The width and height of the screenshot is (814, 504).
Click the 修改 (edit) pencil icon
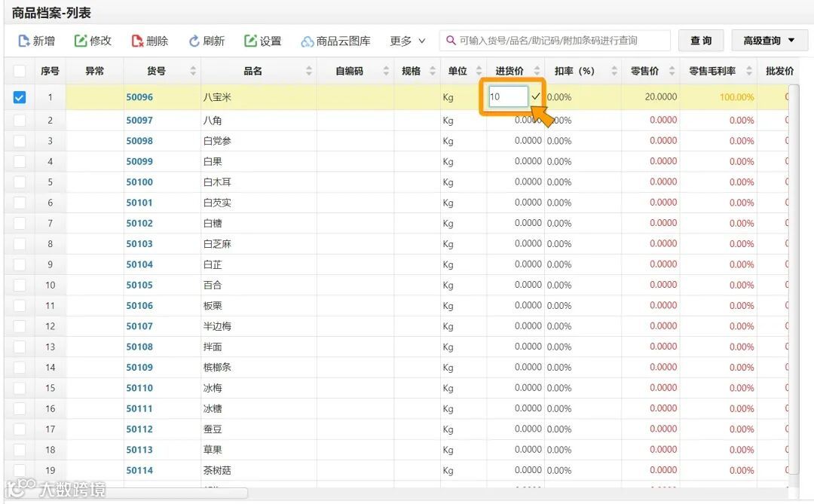pyautogui.click(x=81, y=41)
